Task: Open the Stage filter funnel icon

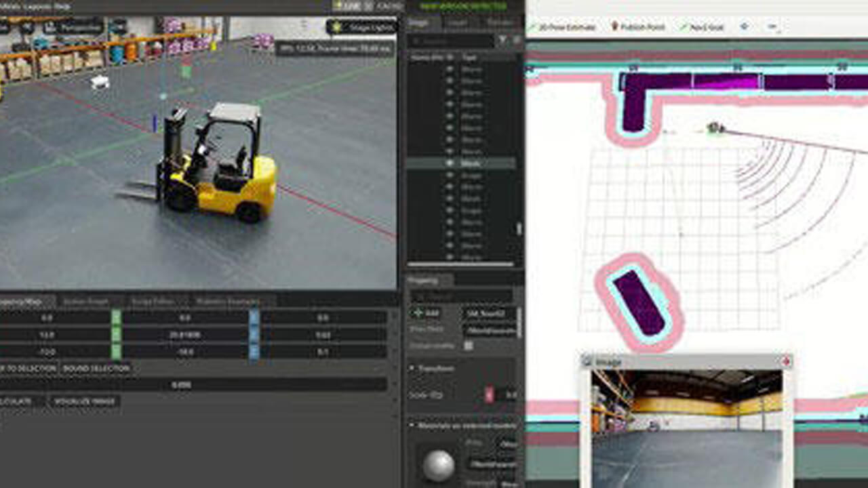Action: pos(502,41)
